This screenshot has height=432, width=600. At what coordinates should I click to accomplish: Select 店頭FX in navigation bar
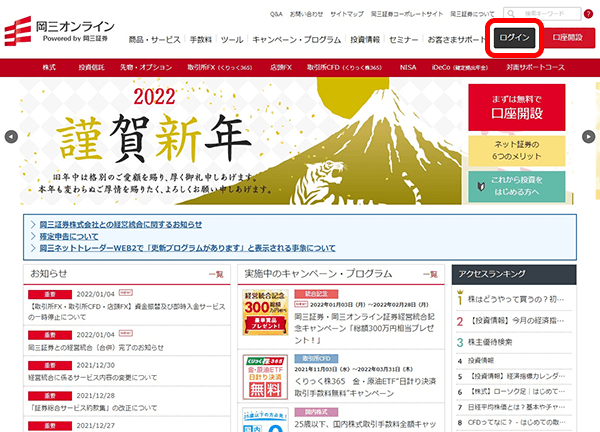280,67
